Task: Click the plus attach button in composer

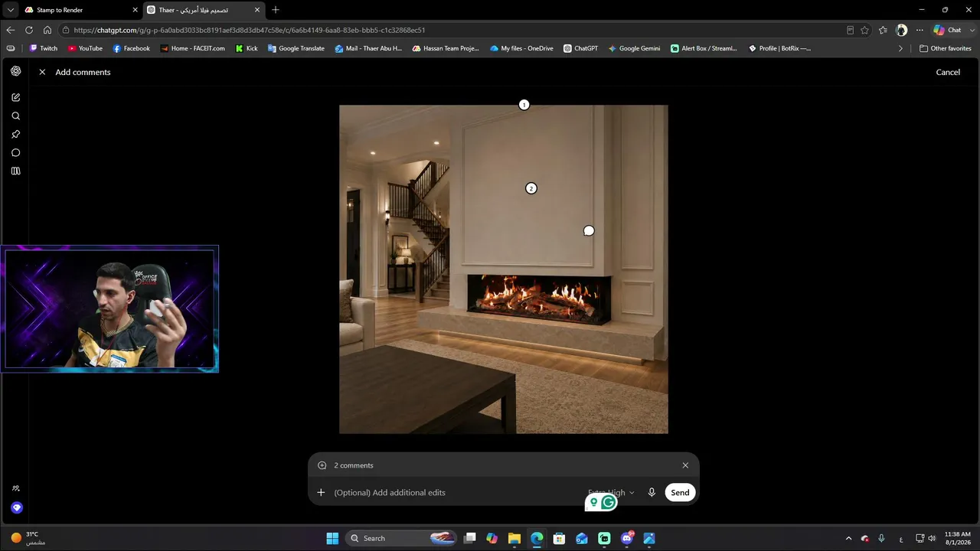Action: point(321,493)
